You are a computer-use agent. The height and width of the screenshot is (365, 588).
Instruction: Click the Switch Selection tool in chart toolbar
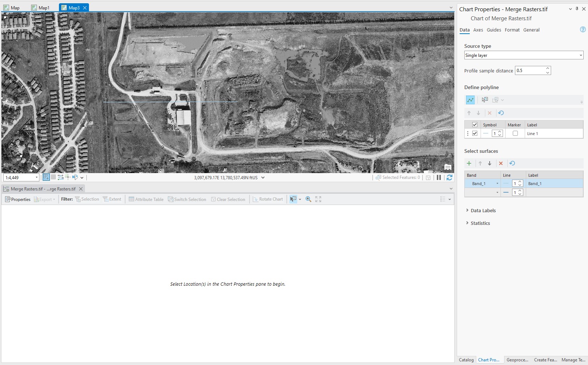pos(187,199)
